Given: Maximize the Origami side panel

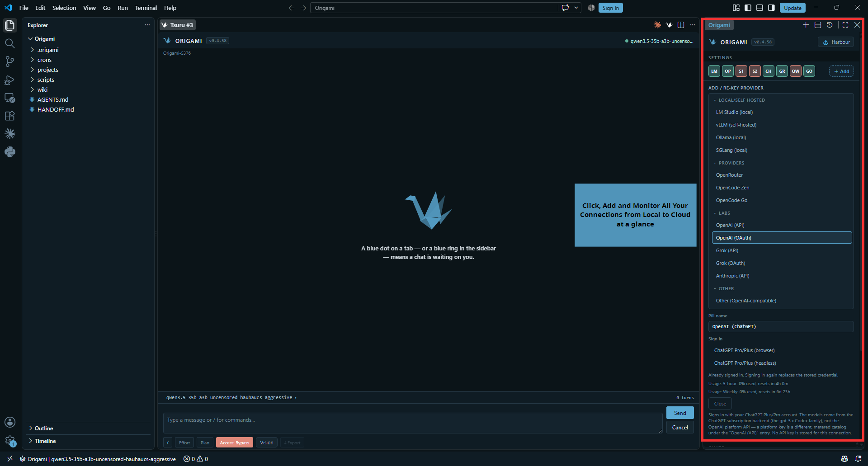Looking at the screenshot, I should pyautogui.click(x=845, y=25).
